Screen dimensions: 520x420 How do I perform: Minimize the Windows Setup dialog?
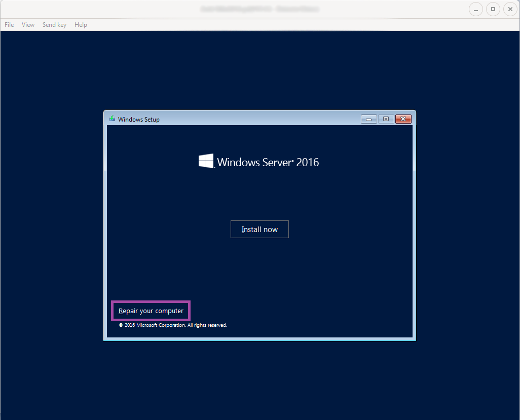pos(369,119)
